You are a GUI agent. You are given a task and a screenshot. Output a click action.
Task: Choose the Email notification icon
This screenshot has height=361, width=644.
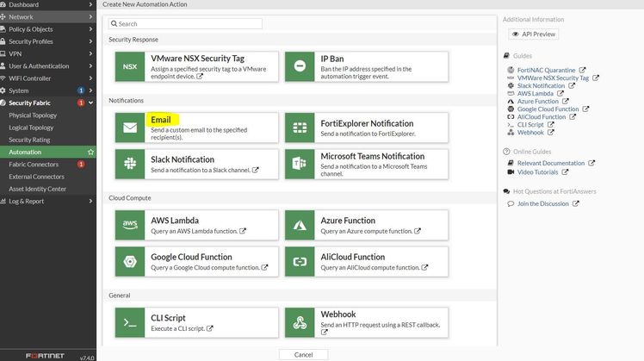[x=130, y=128]
